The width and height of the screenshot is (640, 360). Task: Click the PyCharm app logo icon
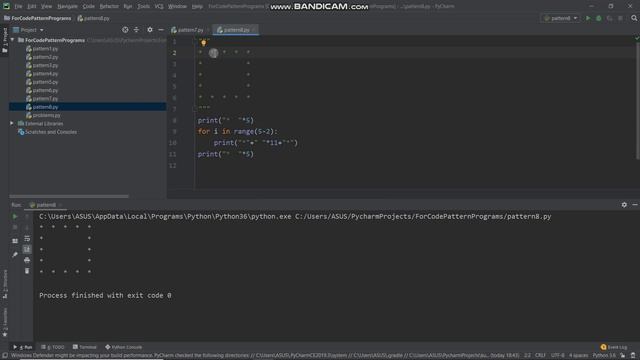(6, 6)
